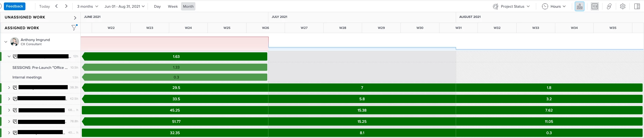This screenshot has width=644, height=138.
Task: Click July allocation 15.25
Action: point(362,121)
